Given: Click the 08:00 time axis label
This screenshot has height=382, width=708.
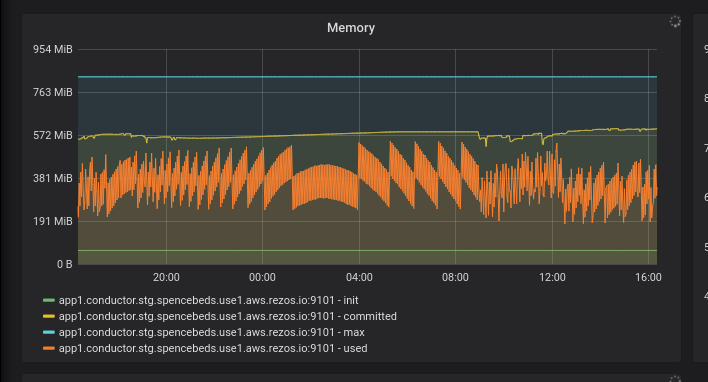Looking at the screenshot, I should coord(455,277).
